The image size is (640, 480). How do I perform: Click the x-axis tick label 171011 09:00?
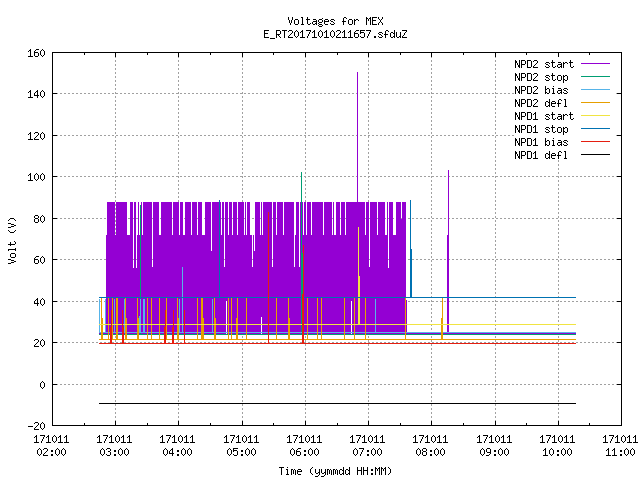494,446
